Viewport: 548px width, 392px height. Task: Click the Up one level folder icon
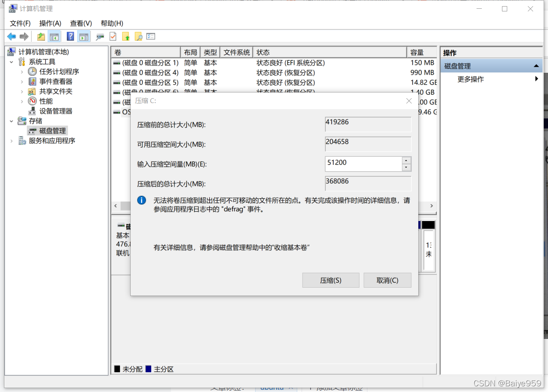coord(41,37)
